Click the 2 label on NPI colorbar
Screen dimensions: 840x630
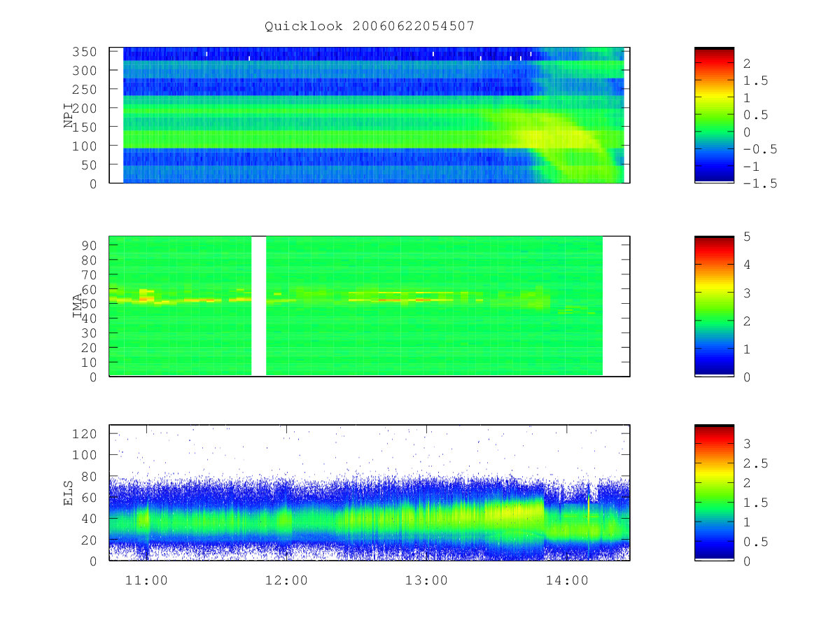point(747,64)
